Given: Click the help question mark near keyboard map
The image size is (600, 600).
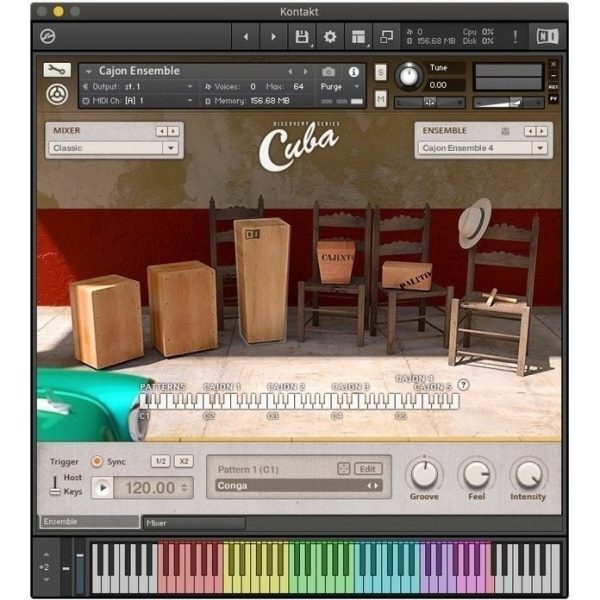Looking at the screenshot, I should coord(463,385).
